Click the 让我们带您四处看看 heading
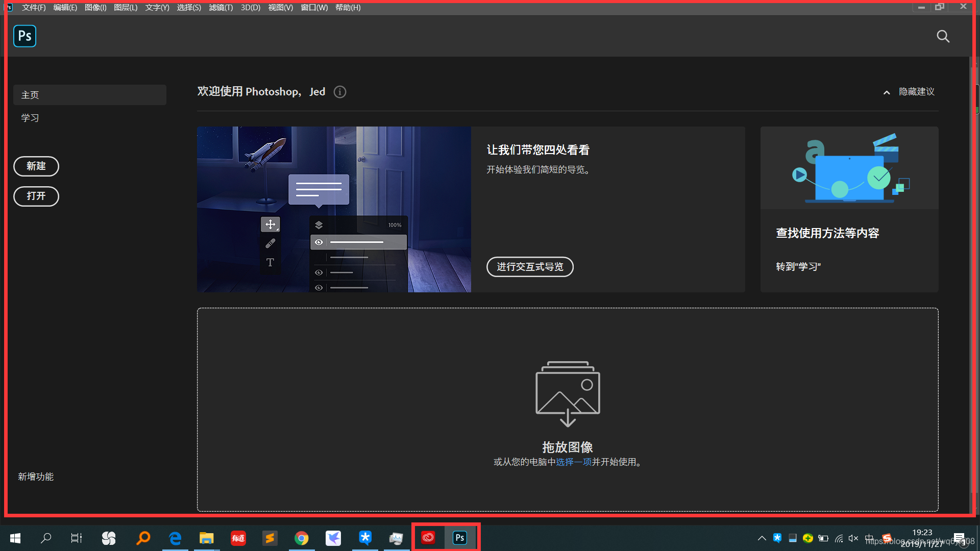 click(x=538, y=150)
